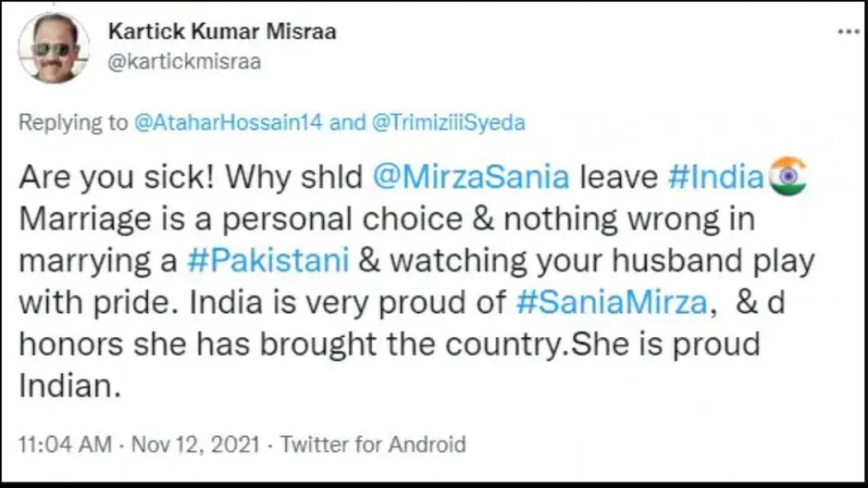Open the Kartick Kumar Misraa display name

(x=222, y=31)
